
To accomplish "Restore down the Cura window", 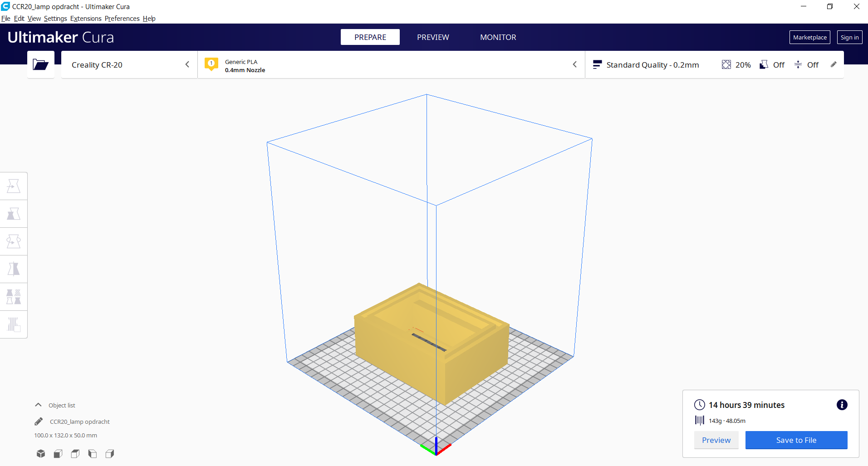I will click(x=830, y=6).
